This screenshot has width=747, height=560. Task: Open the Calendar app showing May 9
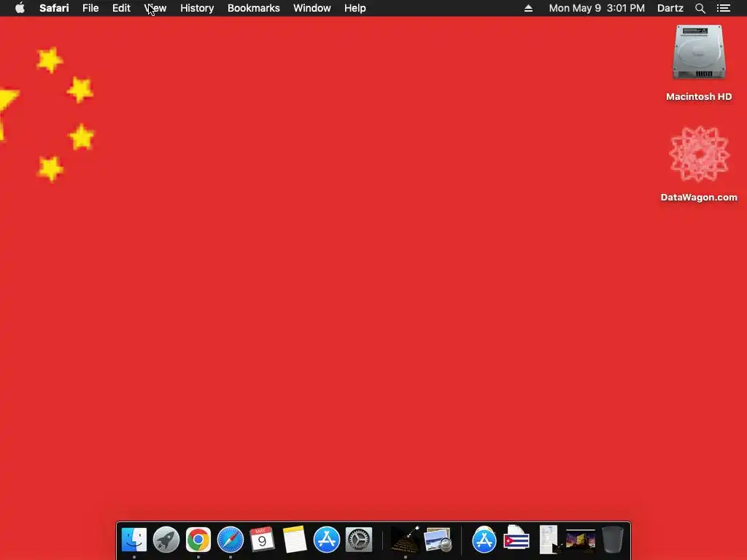pos(262,540)
